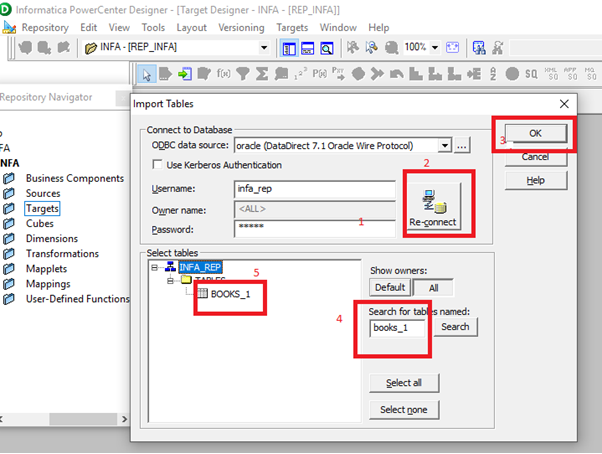Switch Show owners to Default
The image size is (602, 454).
tap(390, 287)
